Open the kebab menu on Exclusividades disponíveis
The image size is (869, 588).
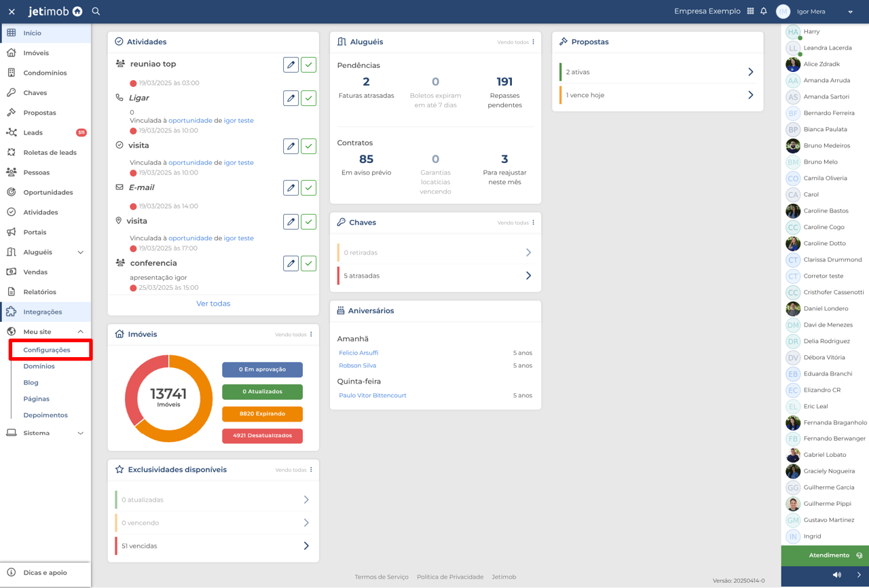click(x=311, y=469)
